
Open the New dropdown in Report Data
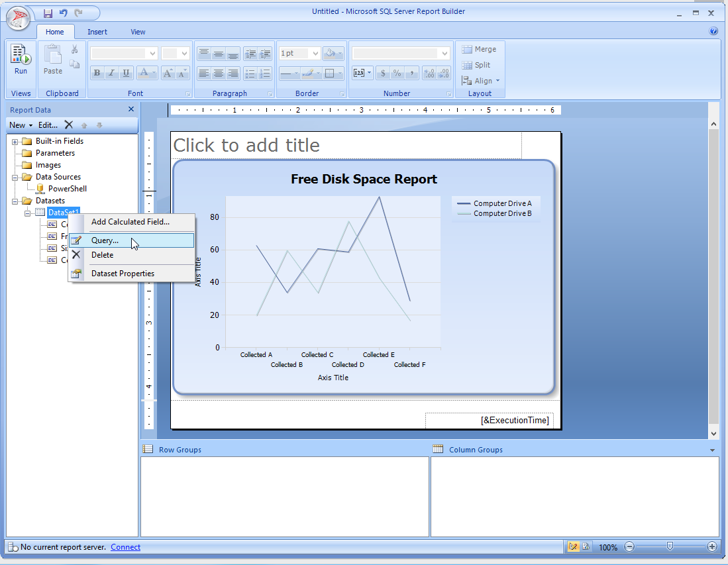[21, 125]
